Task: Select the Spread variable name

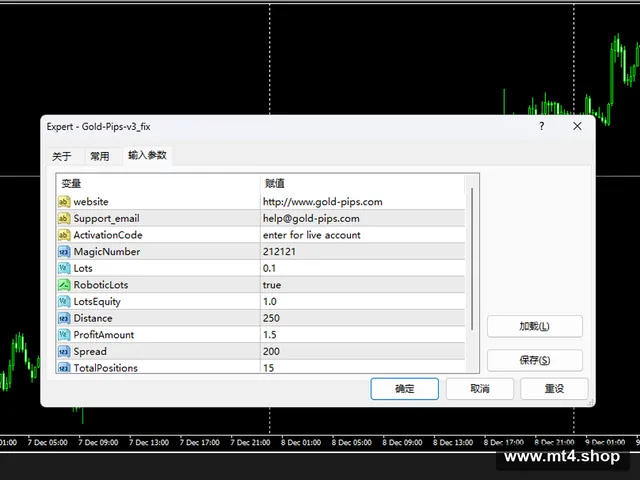Action: [x=90, y=351]
